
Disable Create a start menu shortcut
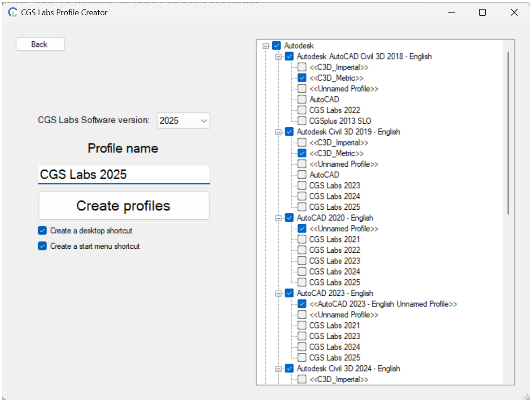coord(42,246)
